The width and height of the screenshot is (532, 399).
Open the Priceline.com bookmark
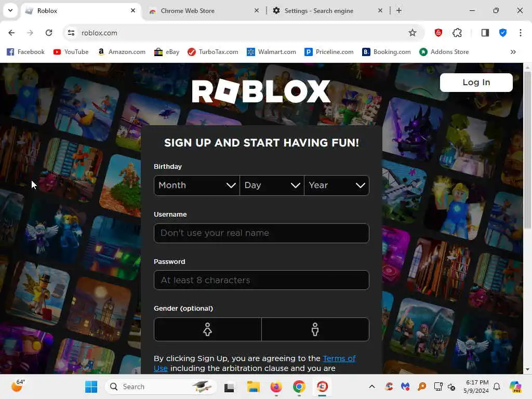[329, 52]
